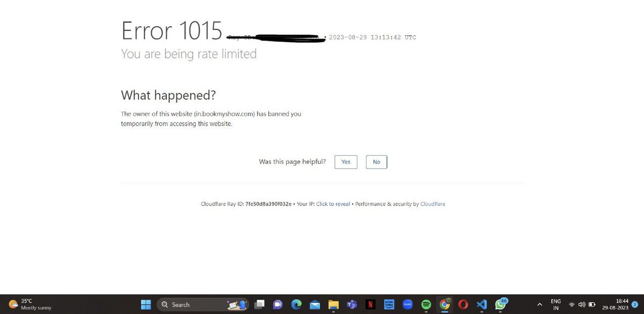The width and height of the screenshot is (644, 314).
Task: Click the 'You are being rate limited' text
Action: [189, 54]
